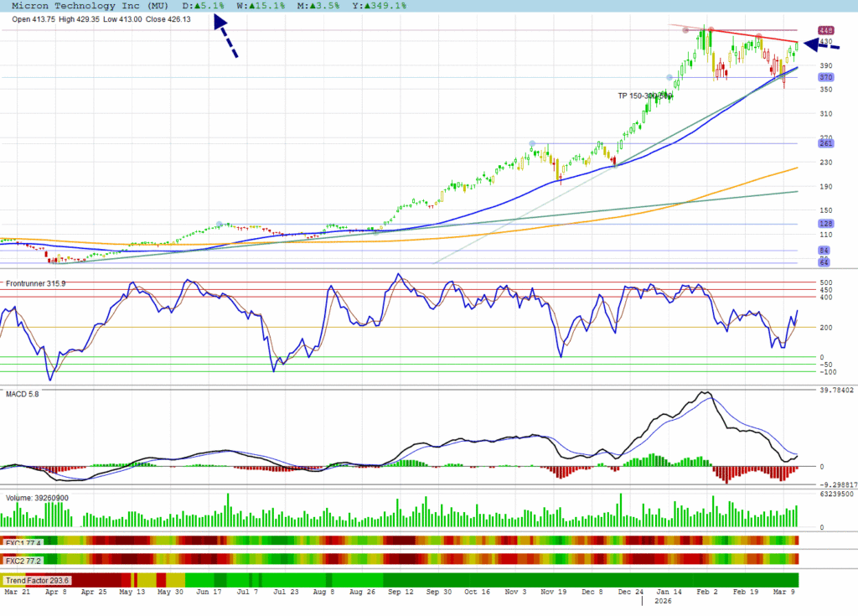The width and height of the screenshot is (858, 616).
Task: Click the 64 price level tag
Action: pos(825,263)
